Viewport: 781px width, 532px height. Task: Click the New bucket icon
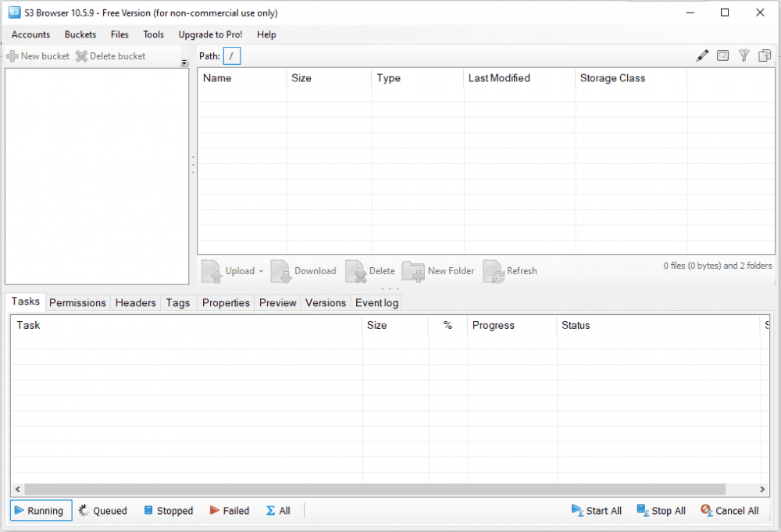12,55
